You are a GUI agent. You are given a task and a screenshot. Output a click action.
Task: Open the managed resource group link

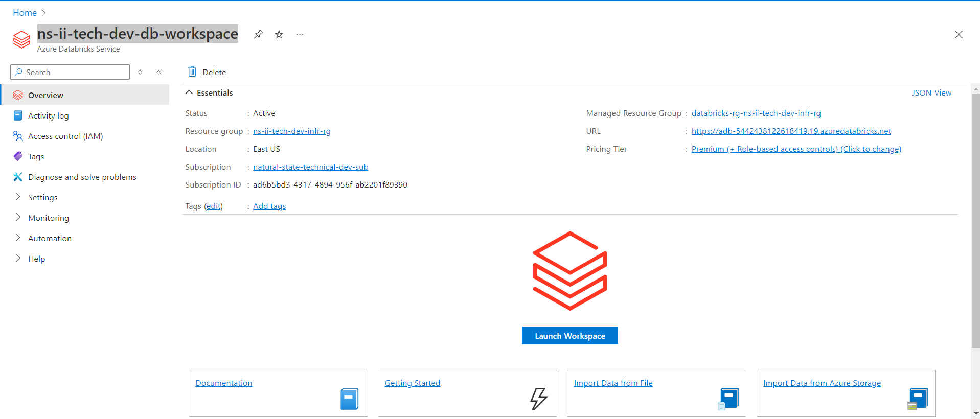pos(756,113)
